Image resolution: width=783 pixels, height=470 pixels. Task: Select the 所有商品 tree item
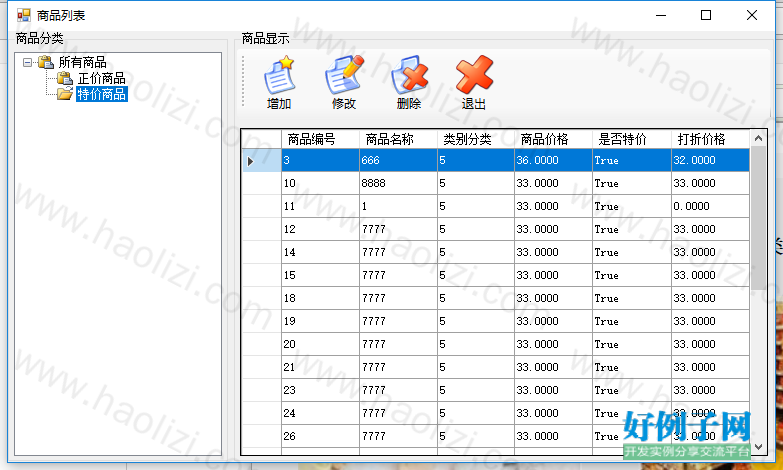[x=82, y=62]
